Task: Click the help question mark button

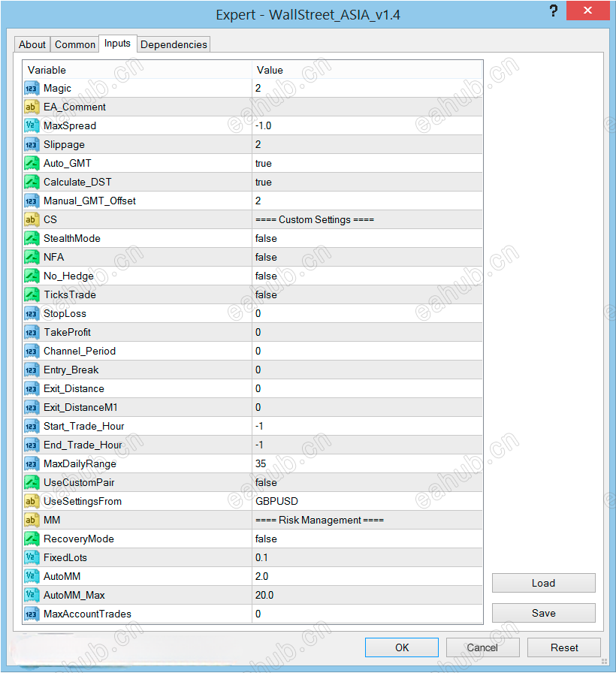Action: coord(554,11)
